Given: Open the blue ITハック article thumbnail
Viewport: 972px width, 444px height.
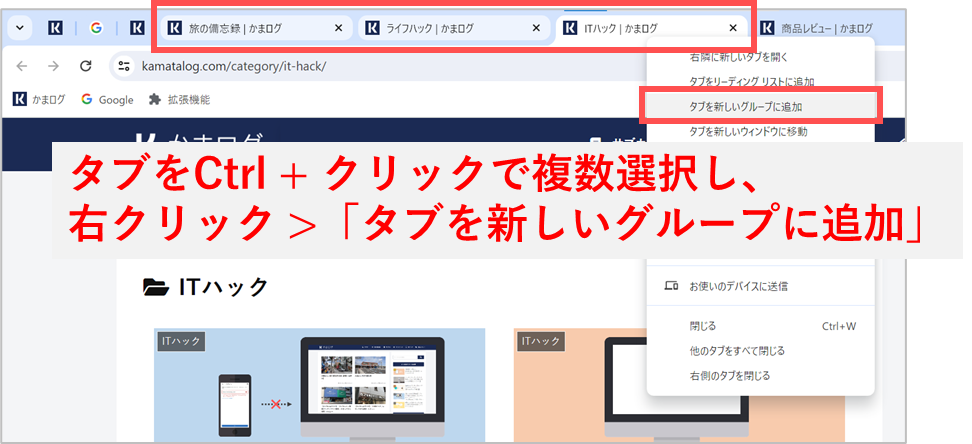Looking at the screenshot, I should pyautogui.click(x=319, y=386).
